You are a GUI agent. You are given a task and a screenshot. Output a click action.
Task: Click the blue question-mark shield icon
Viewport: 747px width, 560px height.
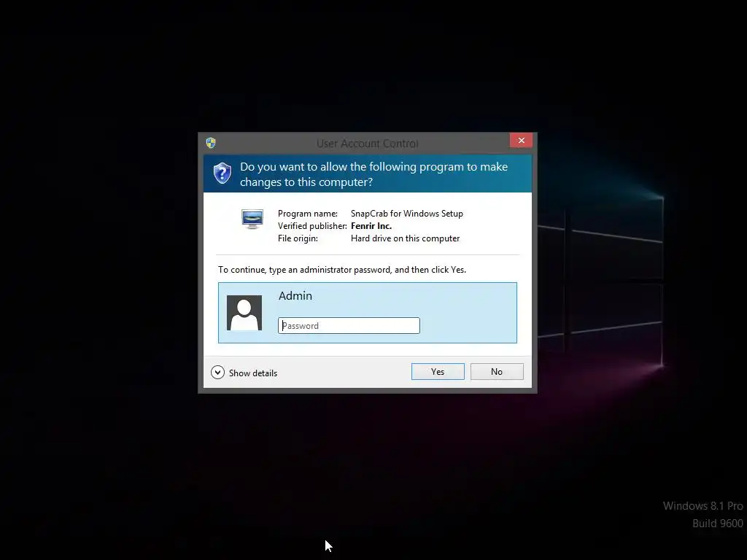pyautogui.click(x=222, y=173)
